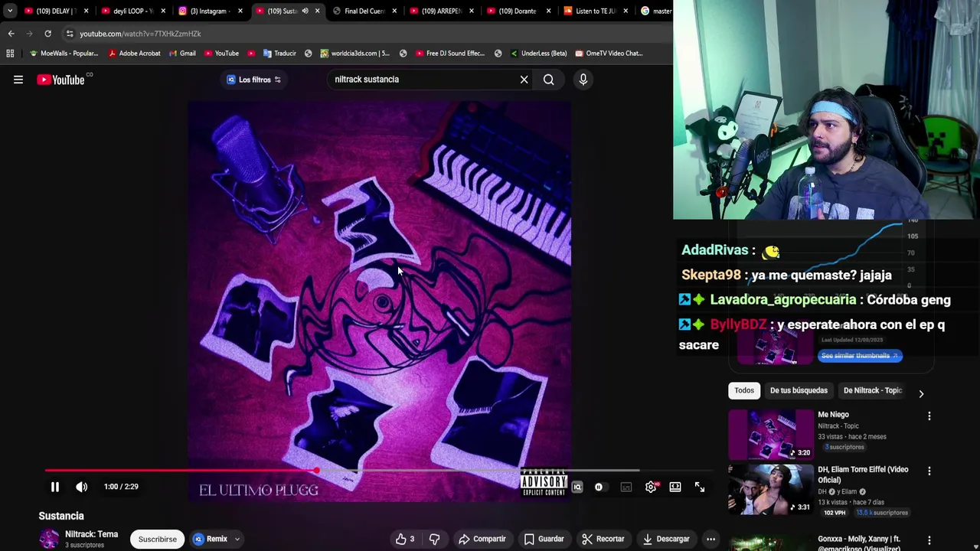Open the player settings gear
This screenshot has width=980, height=551.
(x=650, y=487)
